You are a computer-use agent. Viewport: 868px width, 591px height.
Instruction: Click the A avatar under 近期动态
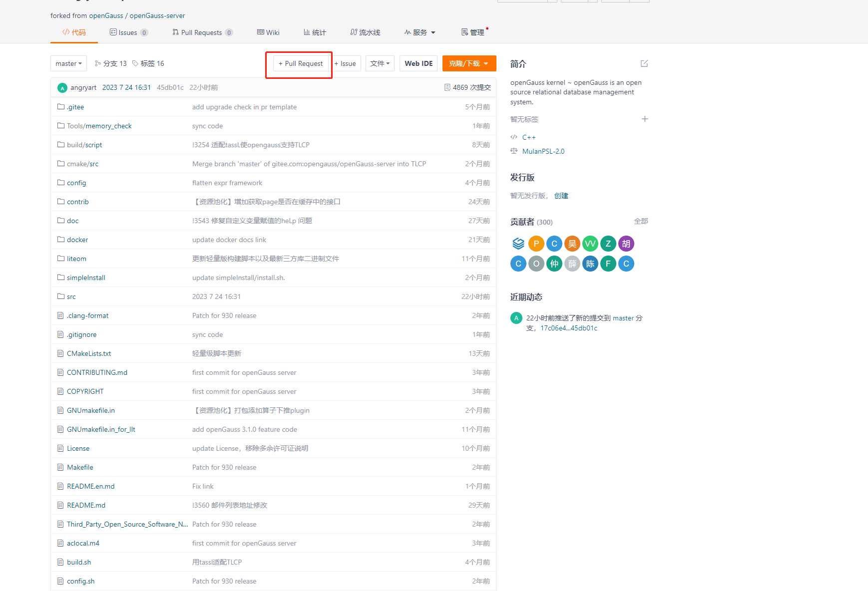(516, 318)
